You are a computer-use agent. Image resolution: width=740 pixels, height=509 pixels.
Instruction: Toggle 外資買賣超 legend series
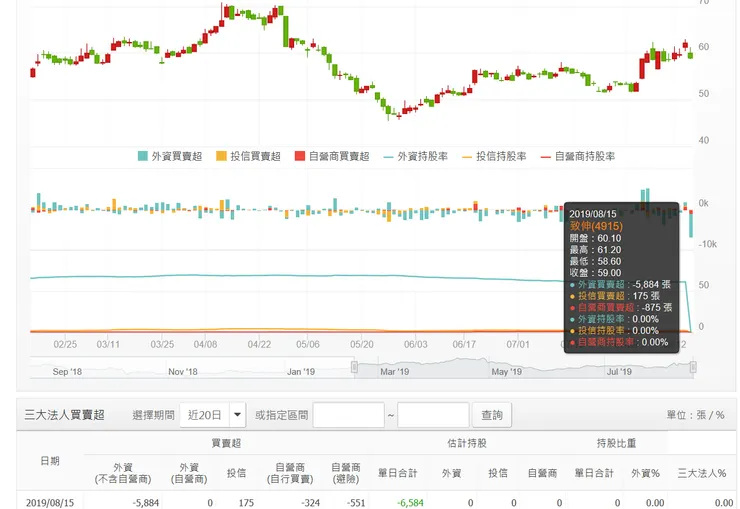click(x=170, y=156)
